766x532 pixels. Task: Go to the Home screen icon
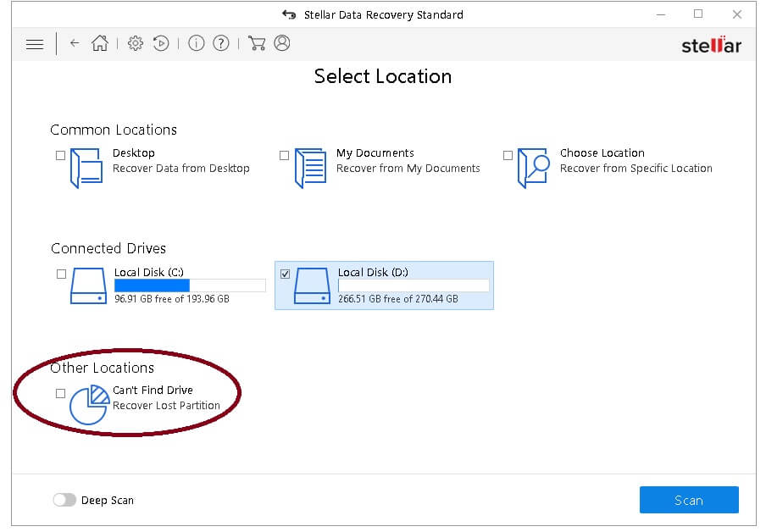click(100, 43)
